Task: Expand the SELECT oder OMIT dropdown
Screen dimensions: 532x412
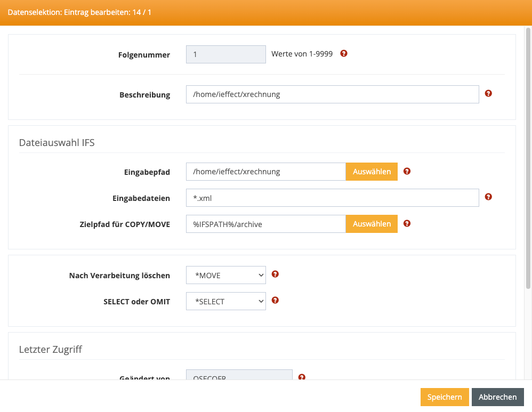Action: point(226,301)
